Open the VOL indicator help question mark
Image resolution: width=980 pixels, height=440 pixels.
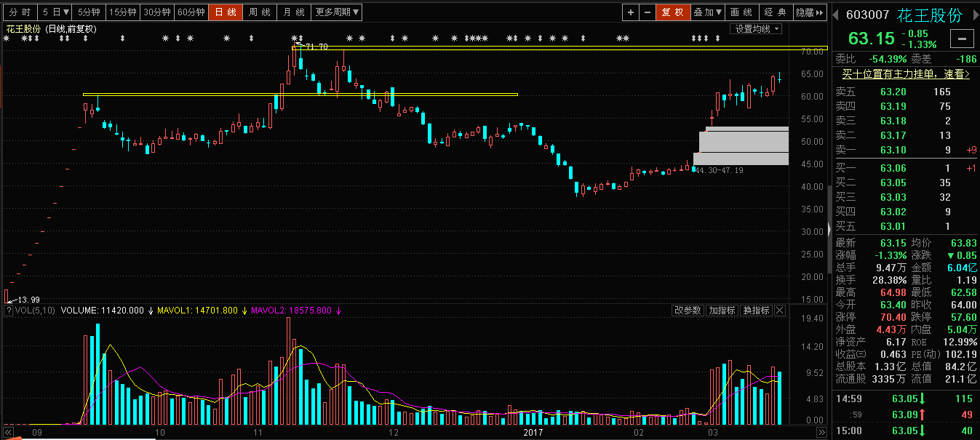(x=9, y=311)
